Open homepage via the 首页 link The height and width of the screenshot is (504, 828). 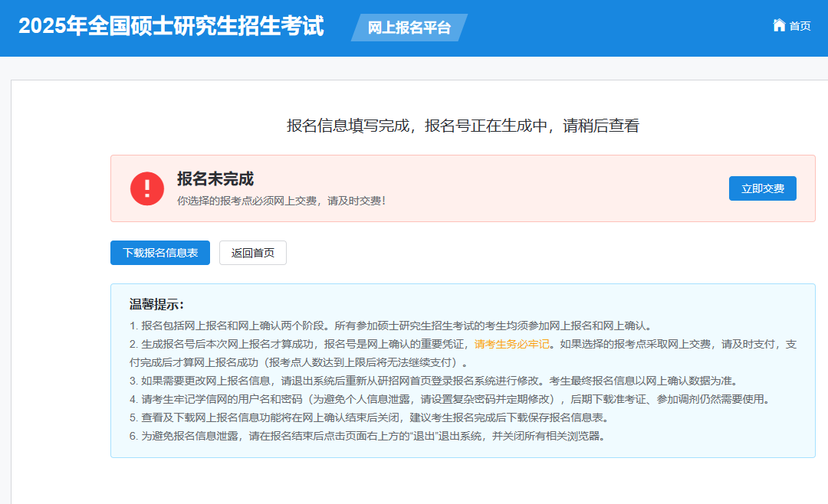tap(797, 25)
